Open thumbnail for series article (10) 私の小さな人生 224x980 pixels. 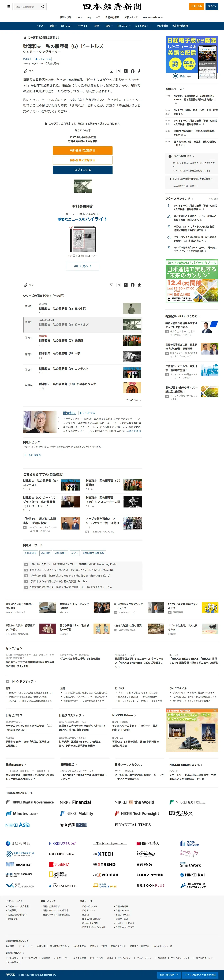click(132, 388)
